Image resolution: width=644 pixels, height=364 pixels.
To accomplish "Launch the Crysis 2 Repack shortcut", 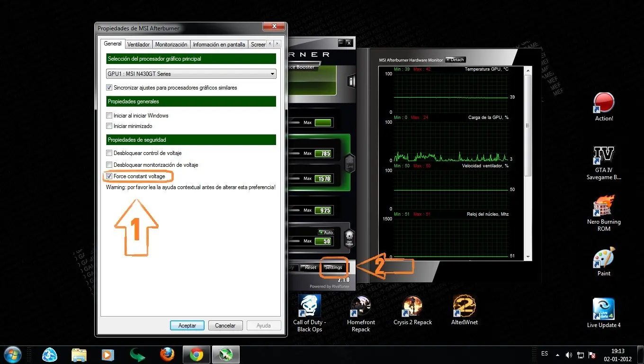I will 412,310.
